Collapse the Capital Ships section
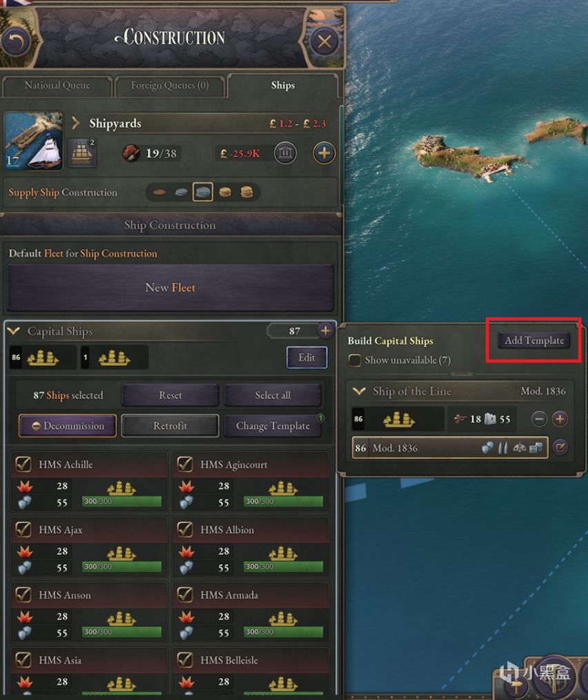 [x=13, y=331]
